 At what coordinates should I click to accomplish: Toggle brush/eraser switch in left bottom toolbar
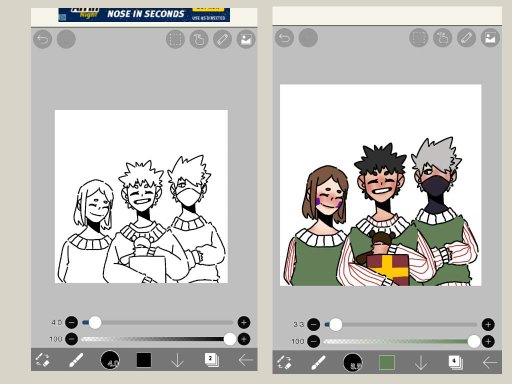coord(43,360)
